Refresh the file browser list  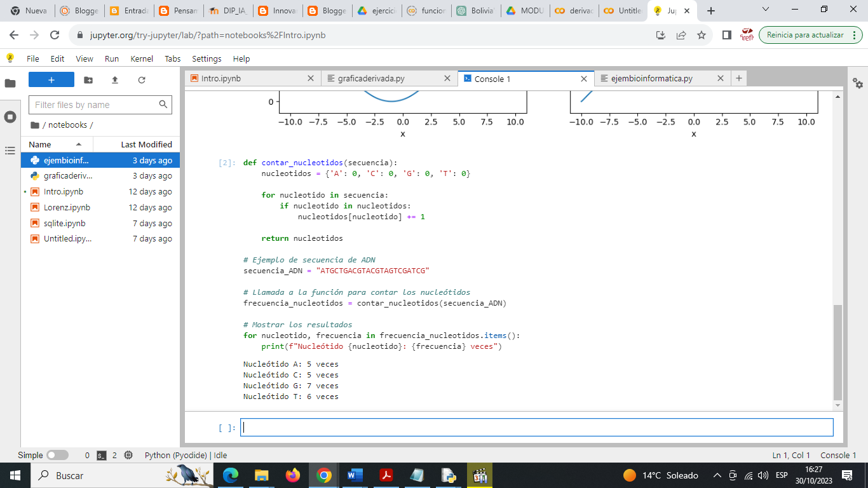tap(142, 80)
